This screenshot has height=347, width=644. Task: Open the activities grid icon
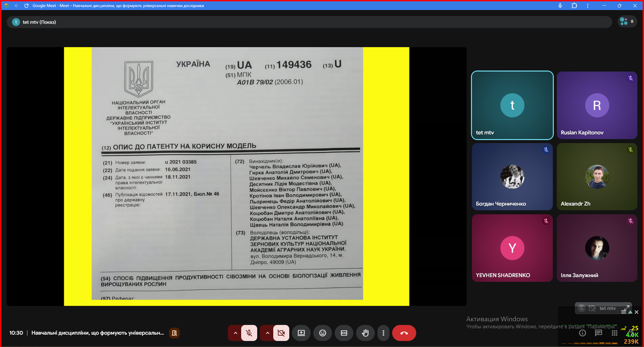pyautogui.click(x=615, y=333)
